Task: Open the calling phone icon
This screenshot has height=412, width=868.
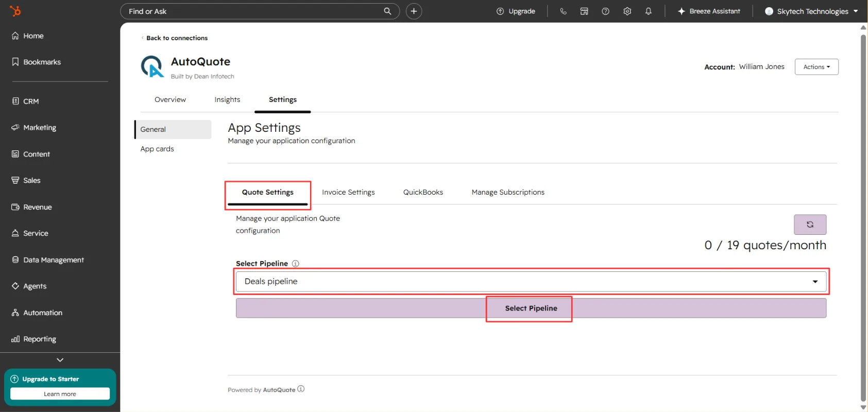Action: point(563,11)
